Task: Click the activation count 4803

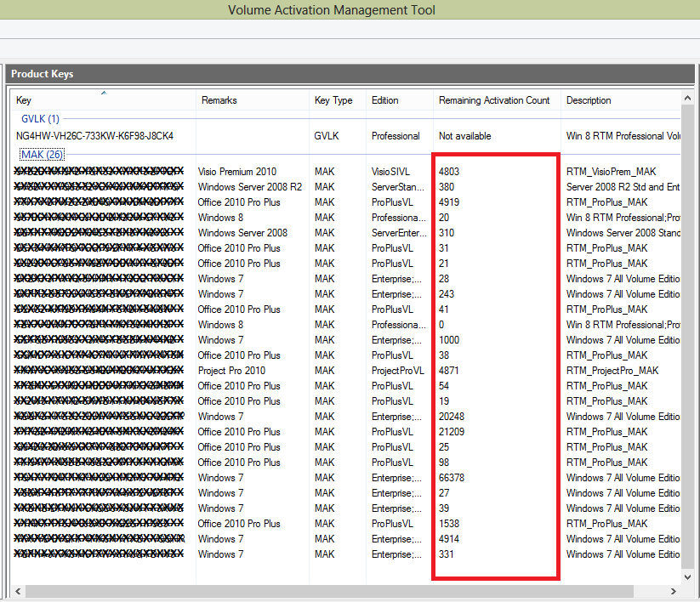Action: [449, 172]
